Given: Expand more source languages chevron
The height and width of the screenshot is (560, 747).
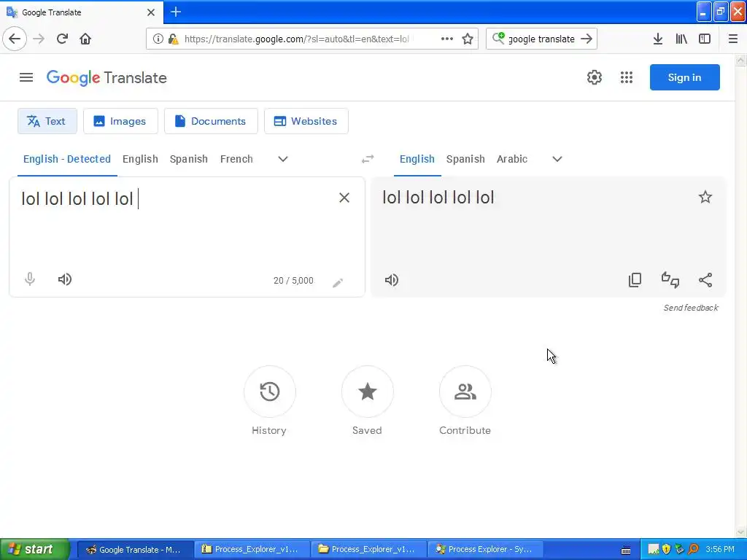Looking at the screenshot, I should [283, 159].
